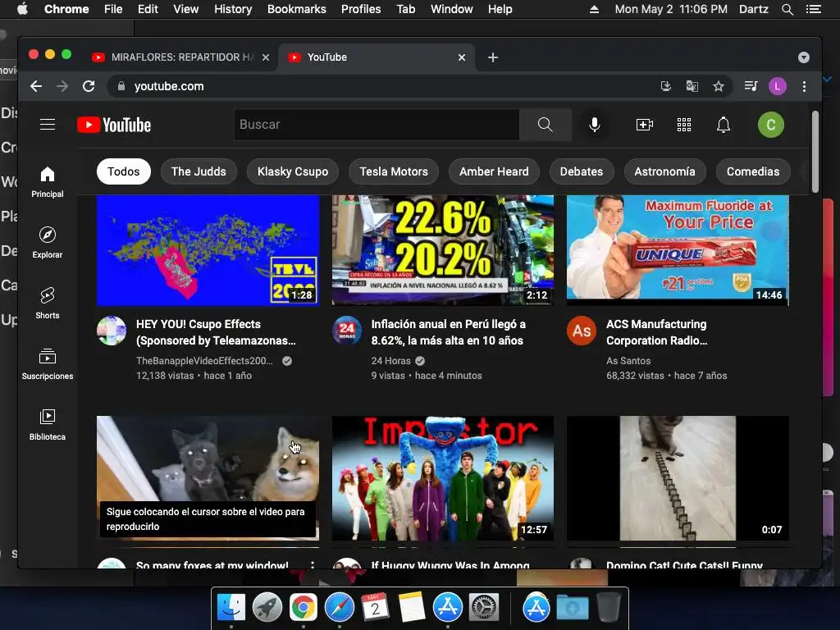This screenshot has width=840, height=630.
Task: Open HEY YOU! Csupo Effects video title
Action: coord(216,332)
